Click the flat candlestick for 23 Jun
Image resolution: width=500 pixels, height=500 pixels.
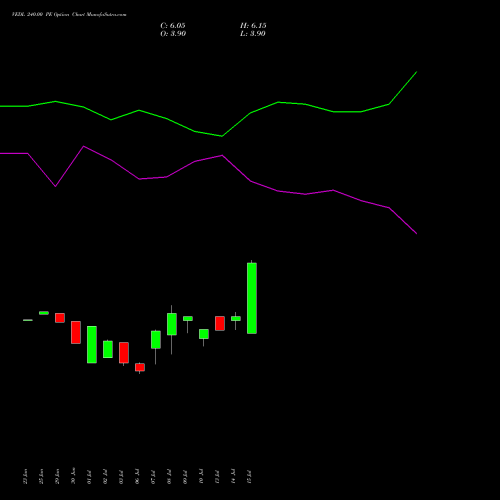point(28,320)
